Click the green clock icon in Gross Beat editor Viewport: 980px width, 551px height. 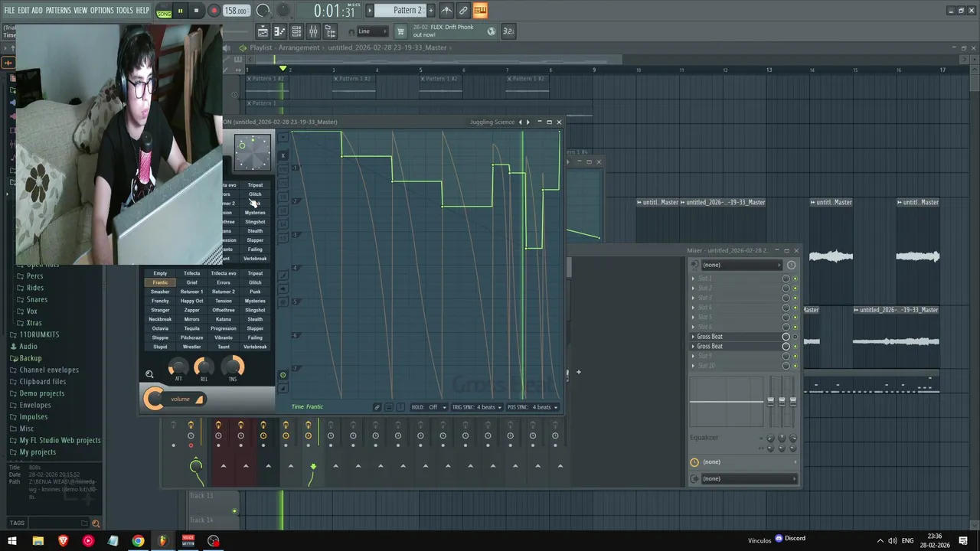click(x=283, y=375)
